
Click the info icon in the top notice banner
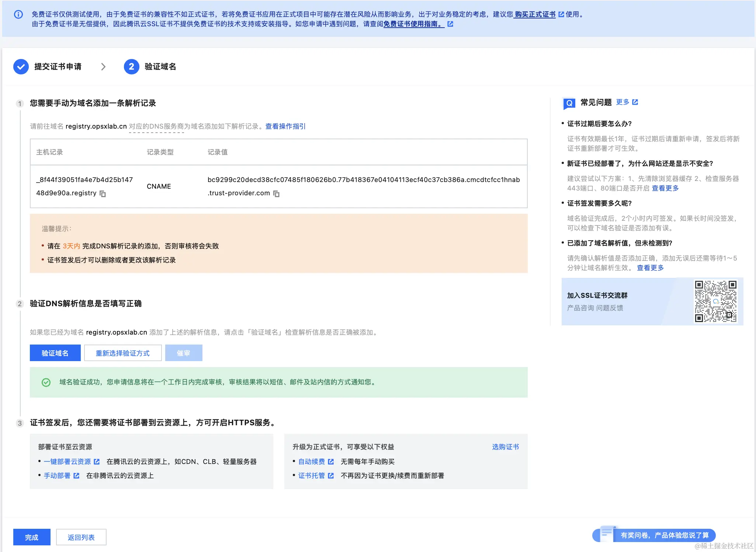[18, 14]
